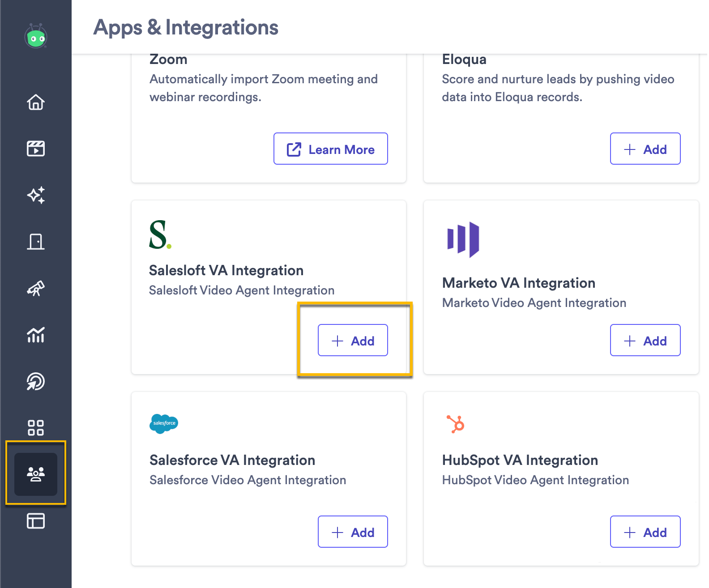
Task: Open the door (rooms) sidebar icon
Action: click(36, 242)
